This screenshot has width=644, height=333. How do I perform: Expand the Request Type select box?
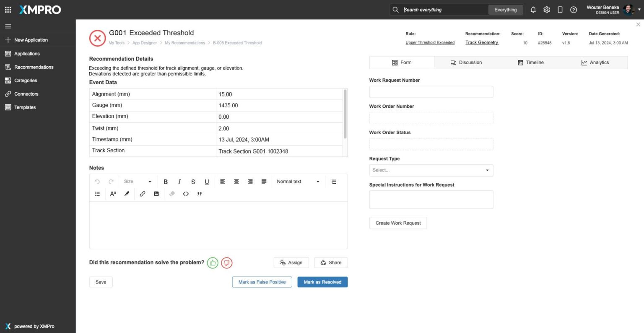[431, 170]
